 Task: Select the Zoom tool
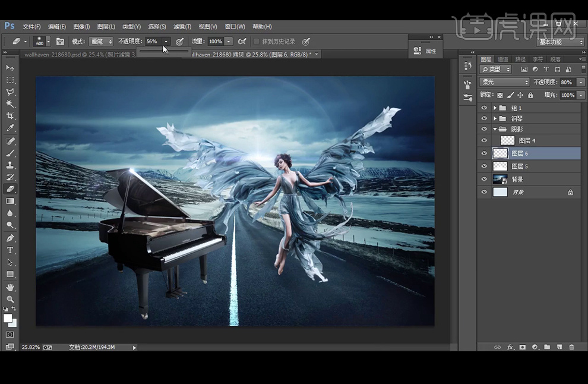pos(10,299)
